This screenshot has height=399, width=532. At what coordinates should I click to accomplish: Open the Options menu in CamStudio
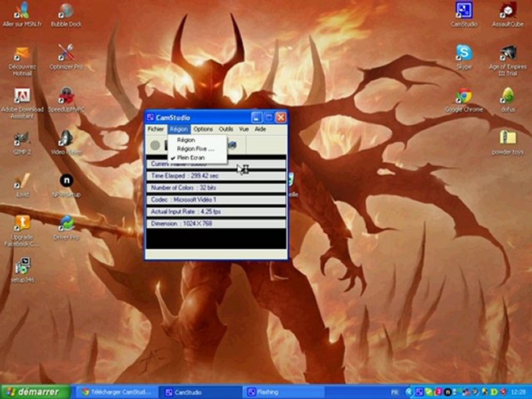tap(203, 129)
